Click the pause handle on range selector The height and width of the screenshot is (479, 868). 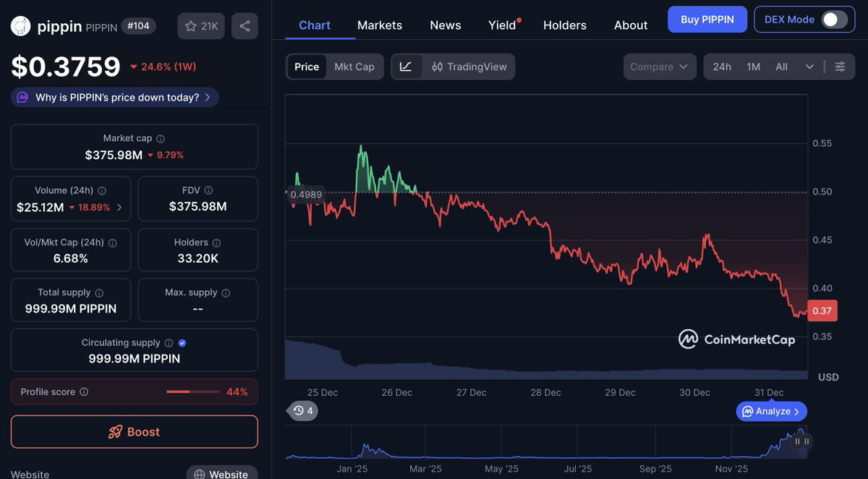tap(801, 441)
